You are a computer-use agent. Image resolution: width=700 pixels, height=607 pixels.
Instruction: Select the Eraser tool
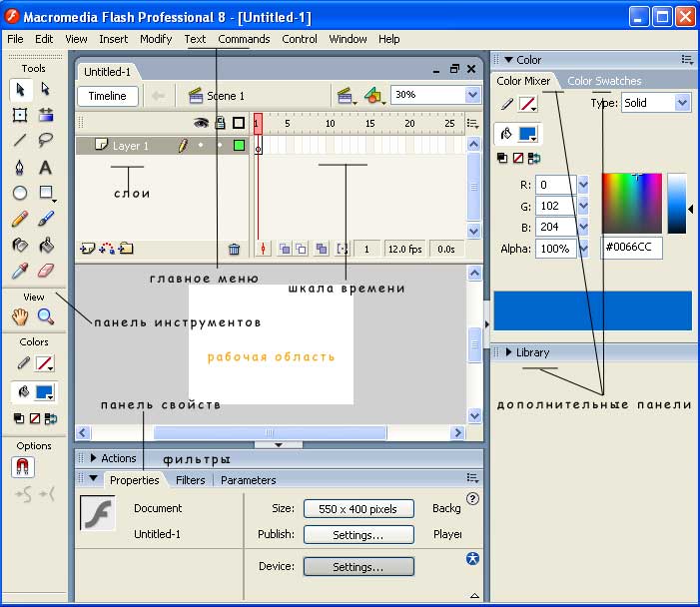(x=46, y=271)
